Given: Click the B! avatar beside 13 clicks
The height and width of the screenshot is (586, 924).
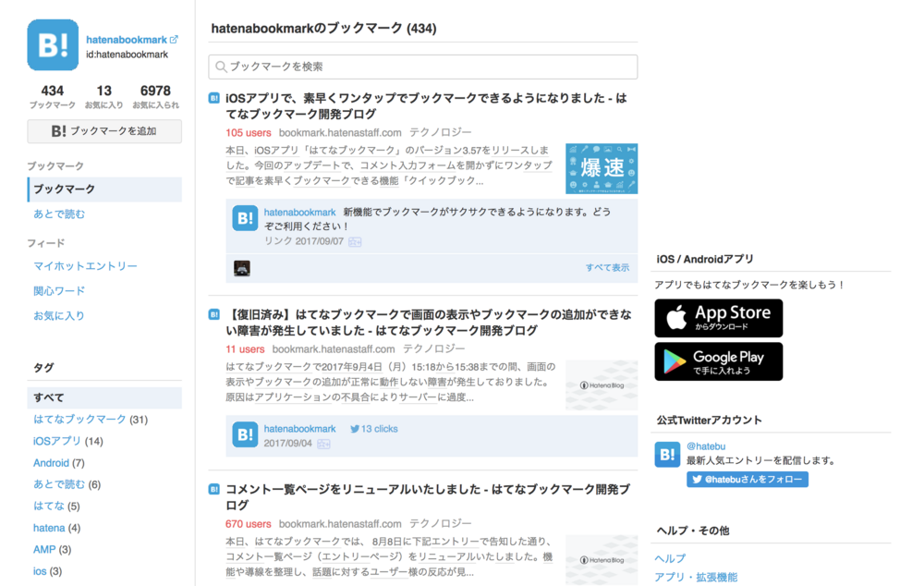Looking at the screenshot, I should [245, 435].
